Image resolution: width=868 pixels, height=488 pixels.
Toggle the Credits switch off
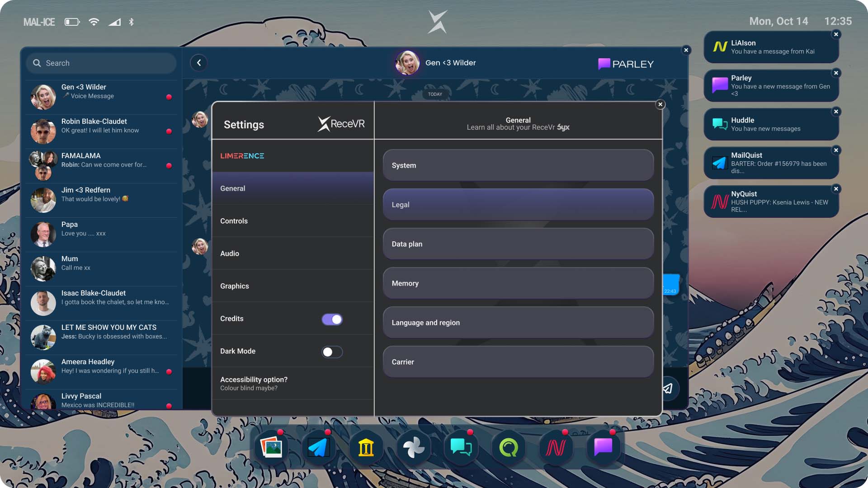(x=332, y=319)
